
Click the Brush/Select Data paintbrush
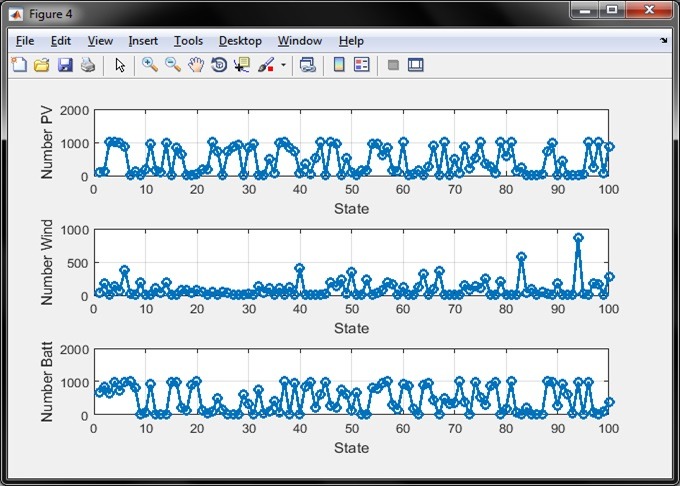[267, 65]
